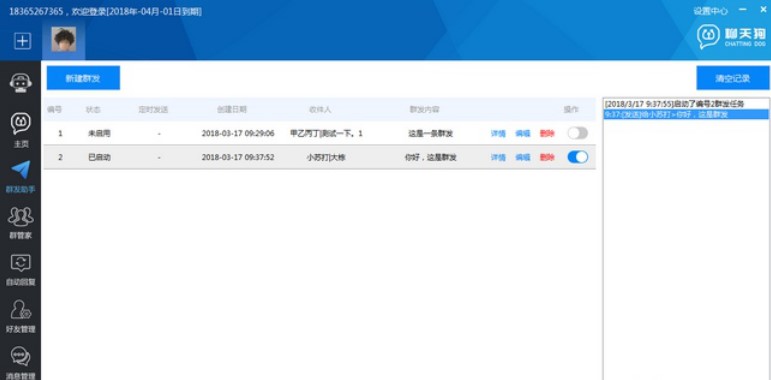Click 删除 for task row 2

(547, 158)
